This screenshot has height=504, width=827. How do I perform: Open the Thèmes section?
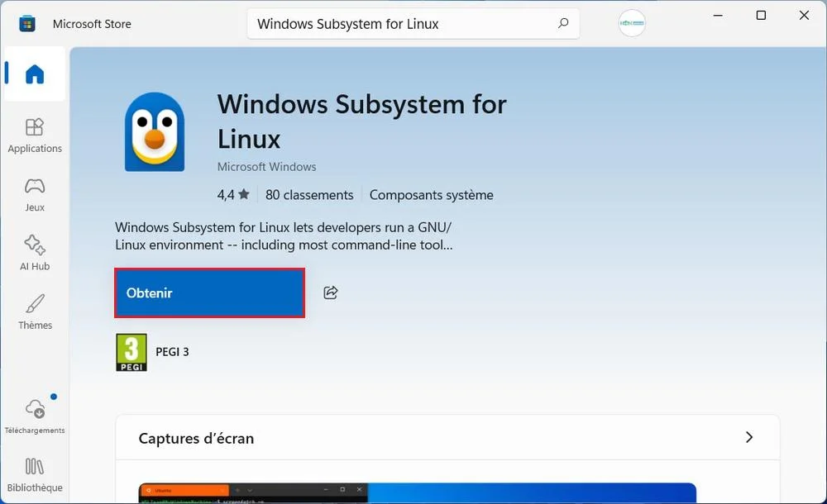[x=35, y=311]
